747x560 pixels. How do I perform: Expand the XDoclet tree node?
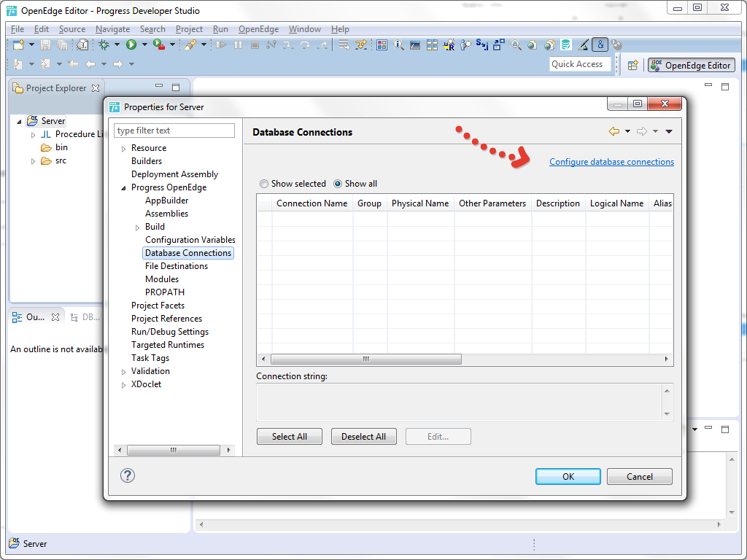(123, 385)
